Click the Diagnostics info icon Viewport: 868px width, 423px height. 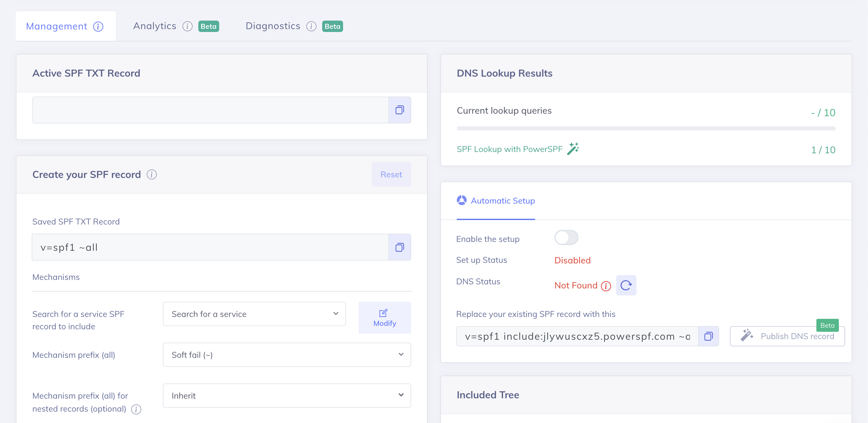tap(311, 26)
